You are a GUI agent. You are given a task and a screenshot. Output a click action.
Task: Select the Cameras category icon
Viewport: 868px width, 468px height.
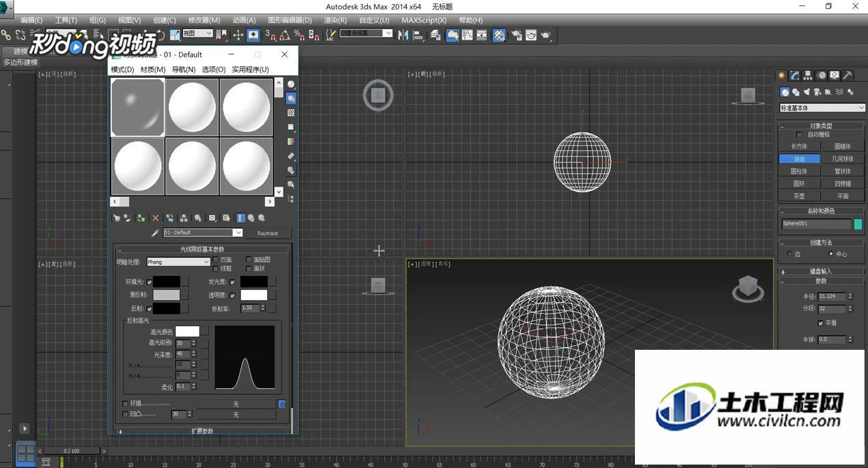817,92
